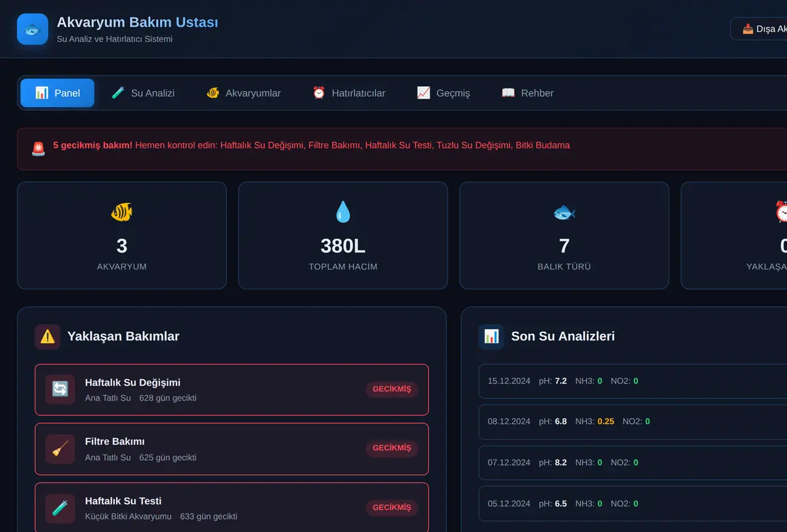Click GECİKMİŞ badge on Haftalık Su Testi

(x=392, y=507)
